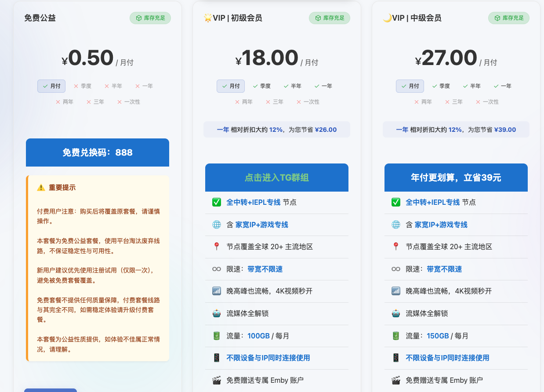Screen dimensions: 544x392
Task: Click the battery icon beside 流量 100GB
Action: tap(216, 336)
